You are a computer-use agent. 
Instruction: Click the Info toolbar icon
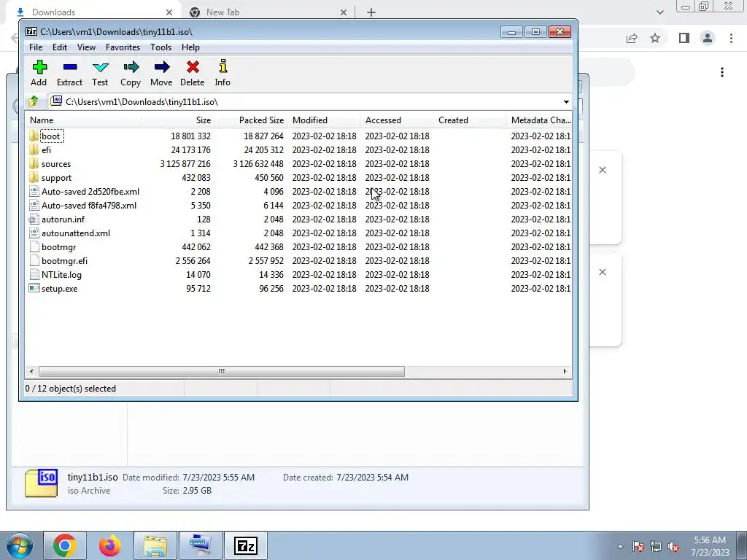(x=222, y=66)
